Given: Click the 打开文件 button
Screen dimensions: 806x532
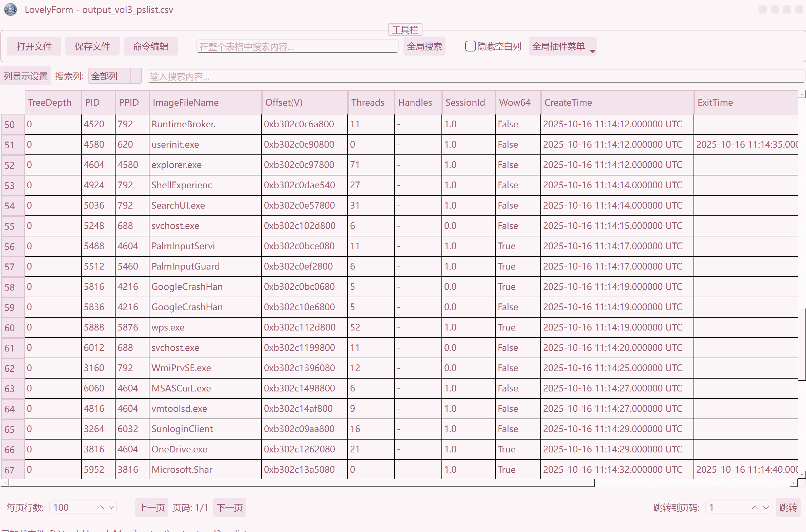Looking at the screenshot, I should point(34,46).
